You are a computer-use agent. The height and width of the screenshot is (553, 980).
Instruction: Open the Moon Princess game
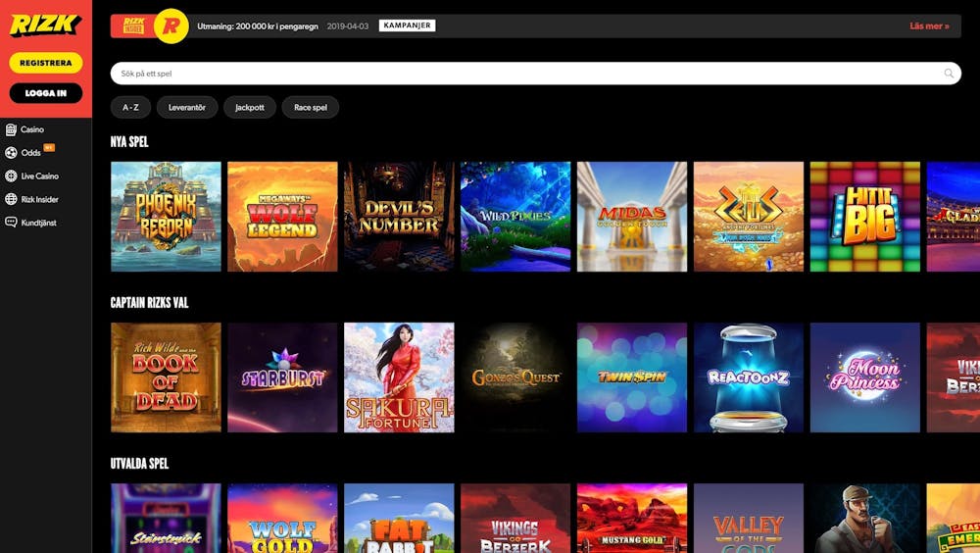pyautogui.click(x=865, y=377)
